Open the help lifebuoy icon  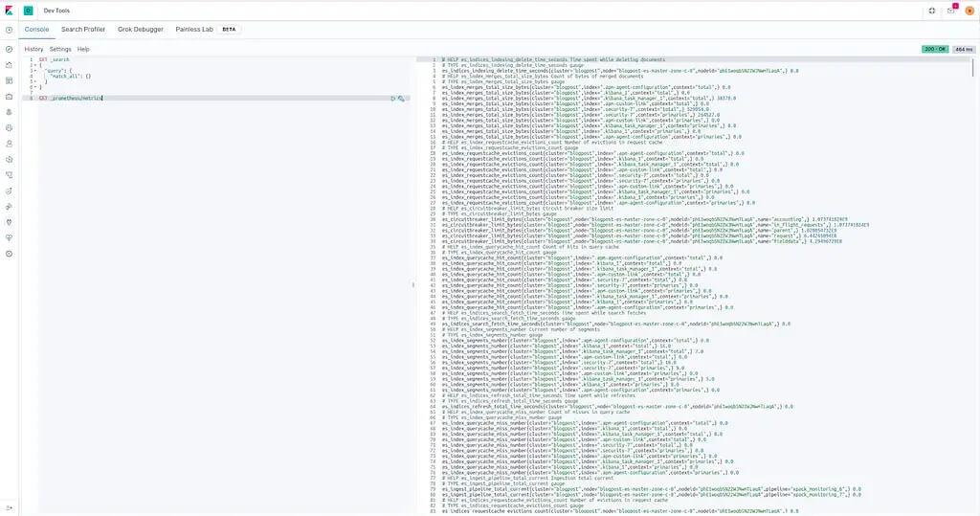(x=931, y=11)
